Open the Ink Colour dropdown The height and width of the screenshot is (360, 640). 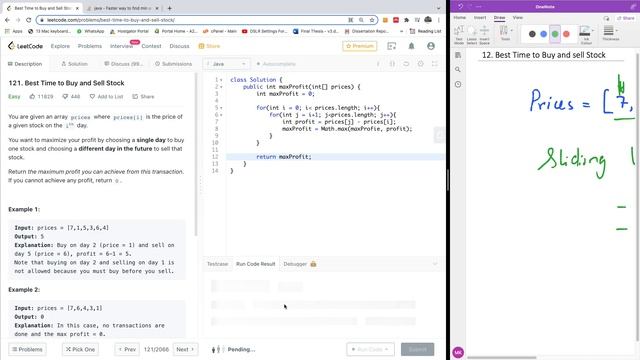pyautogui.click(x=586, y=35)
